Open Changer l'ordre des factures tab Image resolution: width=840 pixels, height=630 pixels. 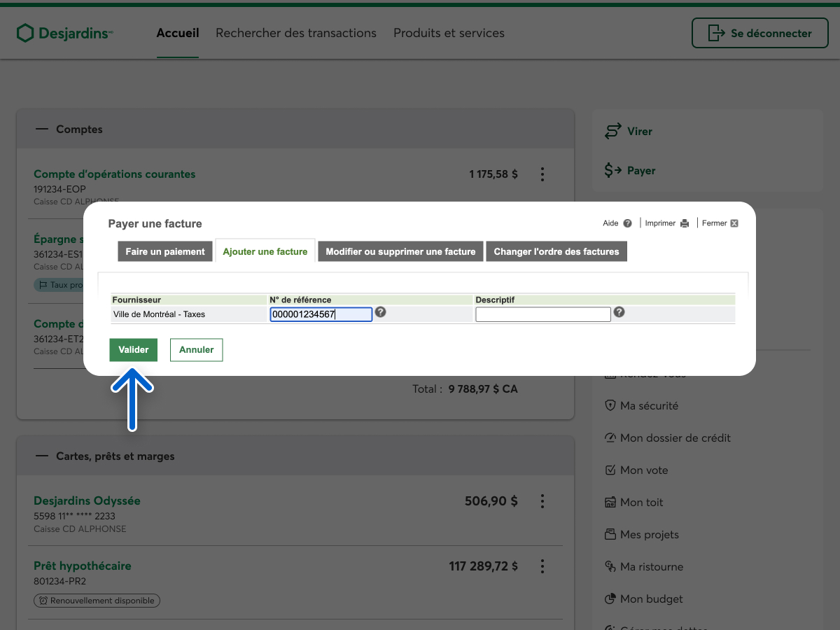tap(556, 251)
